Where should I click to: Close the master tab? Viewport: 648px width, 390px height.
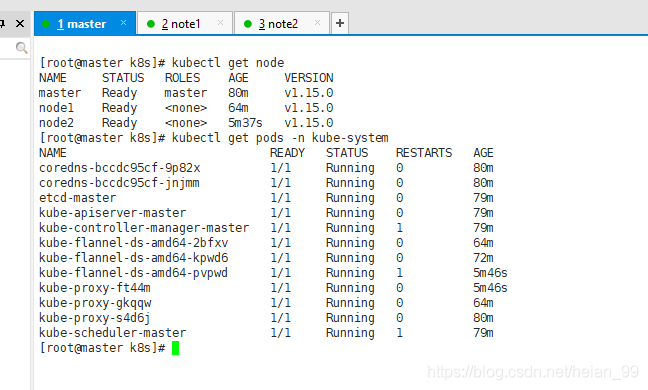point(123,23)
